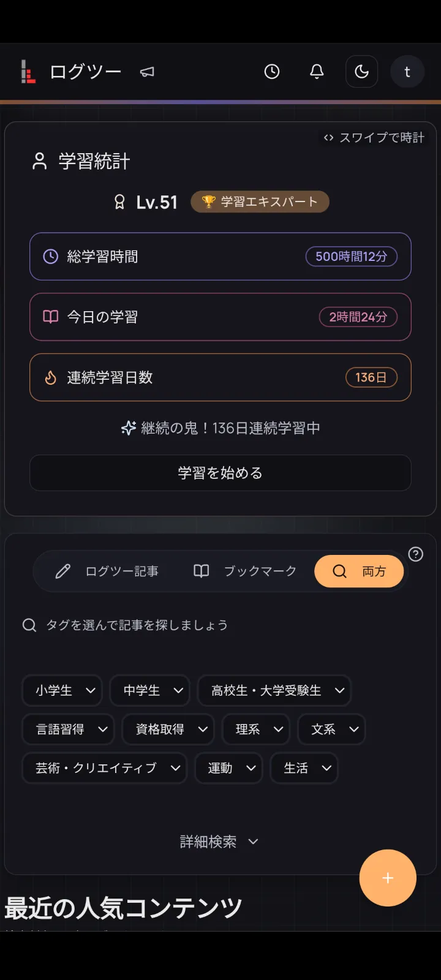Click the スワイプで時計 swipe indicator
This screenshot has width=441, height=980.
[x=374, y=138]
